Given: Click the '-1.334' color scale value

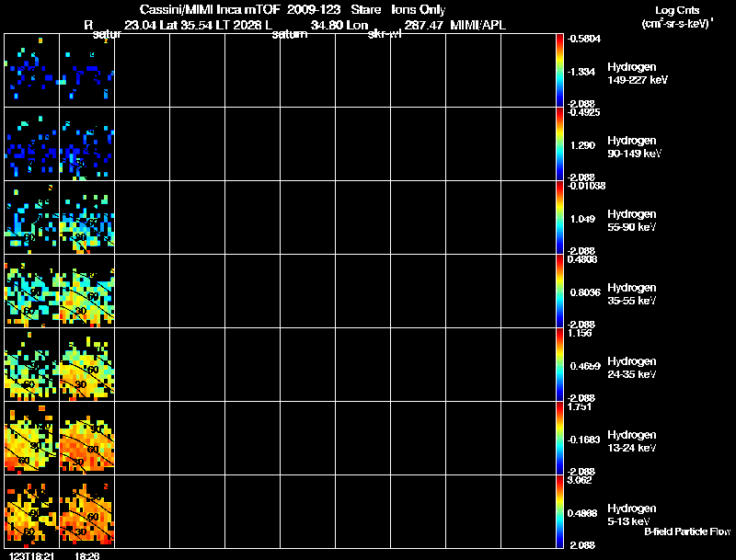Looking at the screenshot, I should pos(581,72).
